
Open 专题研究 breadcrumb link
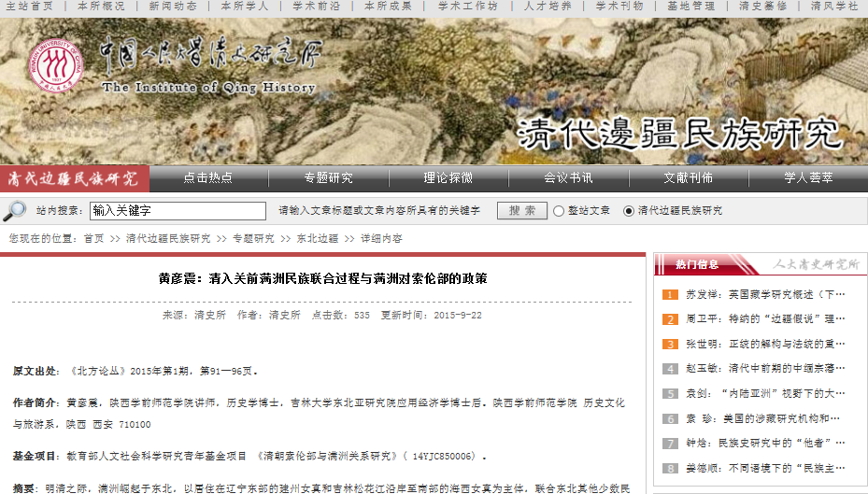[x=253, y=238]
